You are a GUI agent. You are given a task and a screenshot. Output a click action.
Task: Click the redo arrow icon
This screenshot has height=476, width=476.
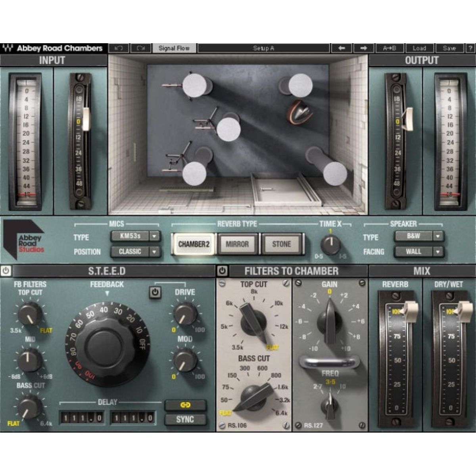(x=140, y=48)
